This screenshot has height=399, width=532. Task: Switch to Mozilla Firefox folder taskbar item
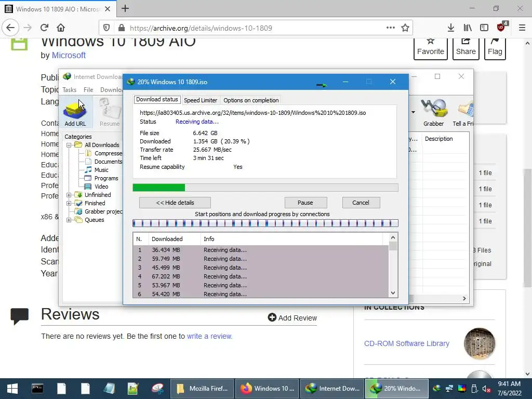coord(202,389)
